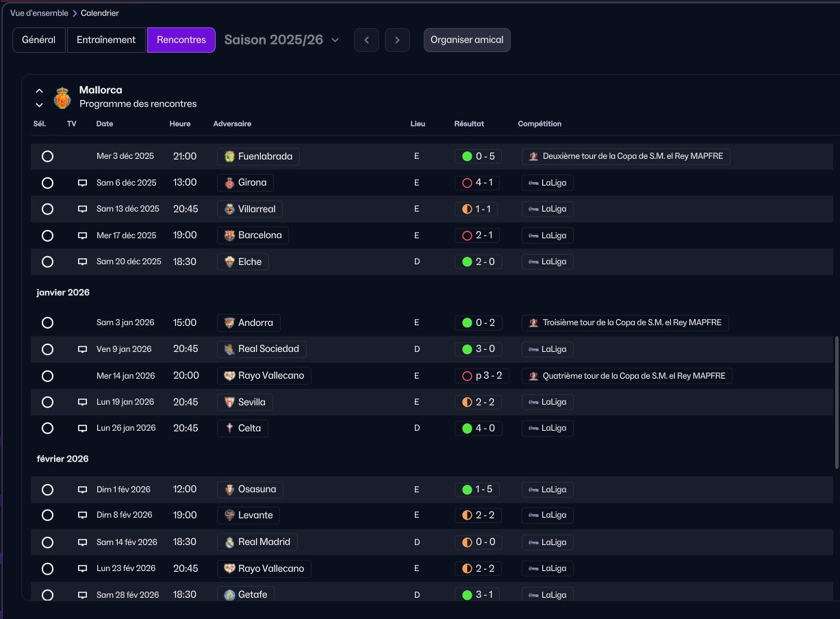Click the vertical scrollbar of the fixtures list
The height and width of the screenshot is (619, 840).
(x=837, y=402)
